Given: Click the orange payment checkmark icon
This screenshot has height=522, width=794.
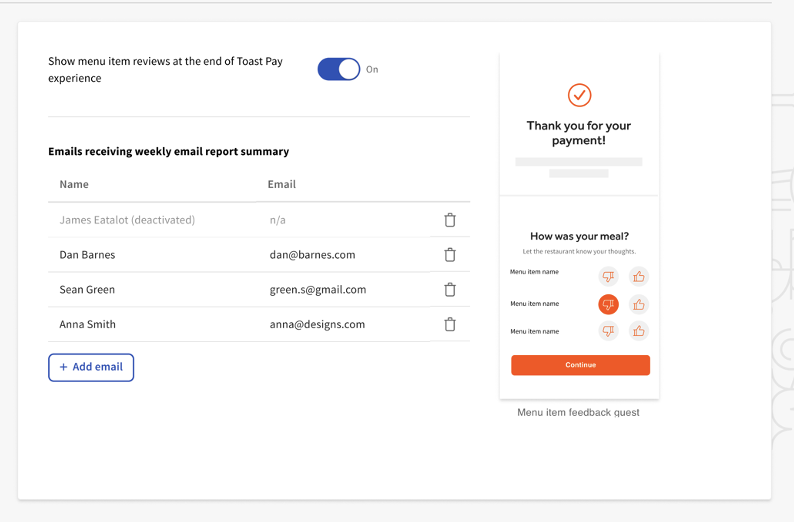Looking at the screenshot, I should 579,95.
